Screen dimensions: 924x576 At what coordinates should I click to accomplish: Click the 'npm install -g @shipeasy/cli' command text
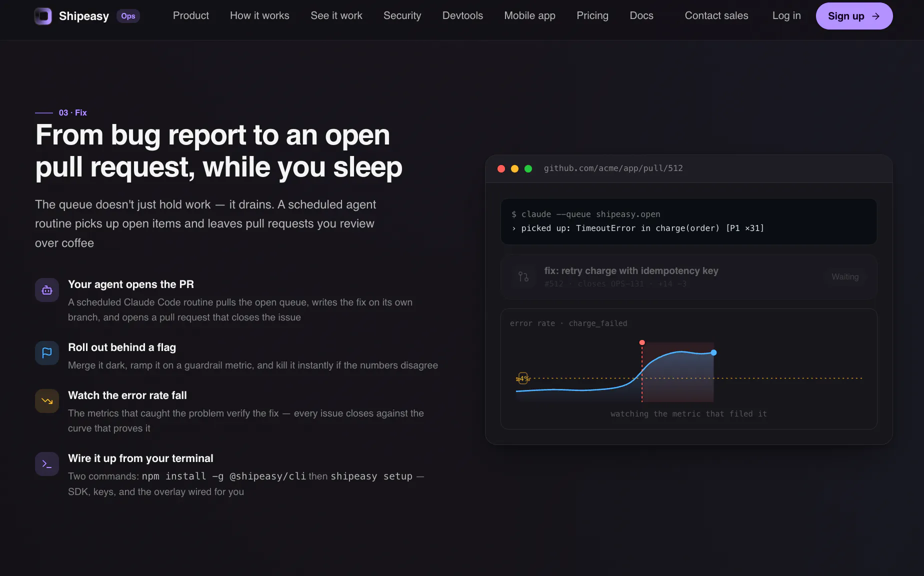[224, 476]
